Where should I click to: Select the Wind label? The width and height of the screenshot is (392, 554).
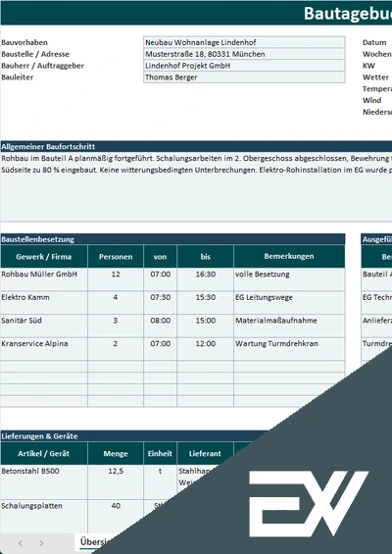click(371, 100)
